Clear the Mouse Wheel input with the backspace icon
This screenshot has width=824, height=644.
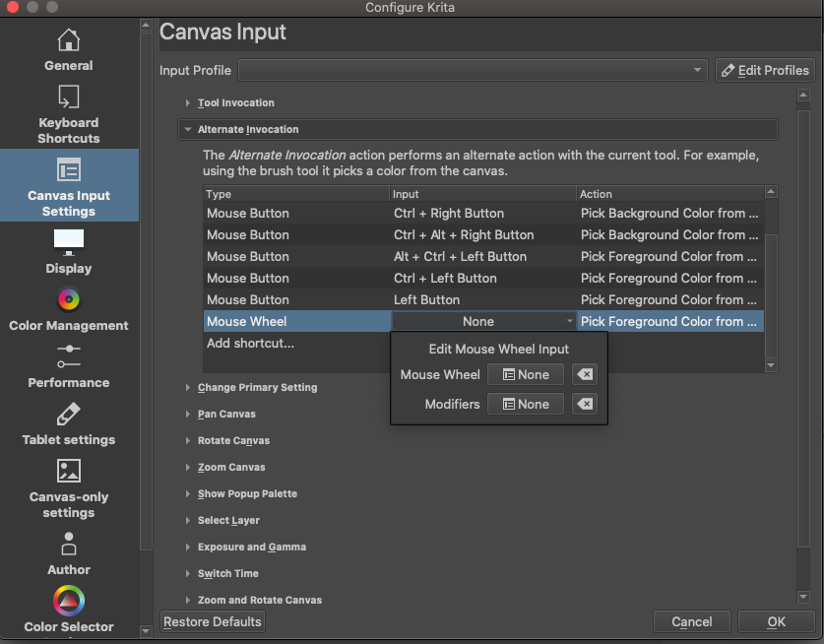point(585,374)
